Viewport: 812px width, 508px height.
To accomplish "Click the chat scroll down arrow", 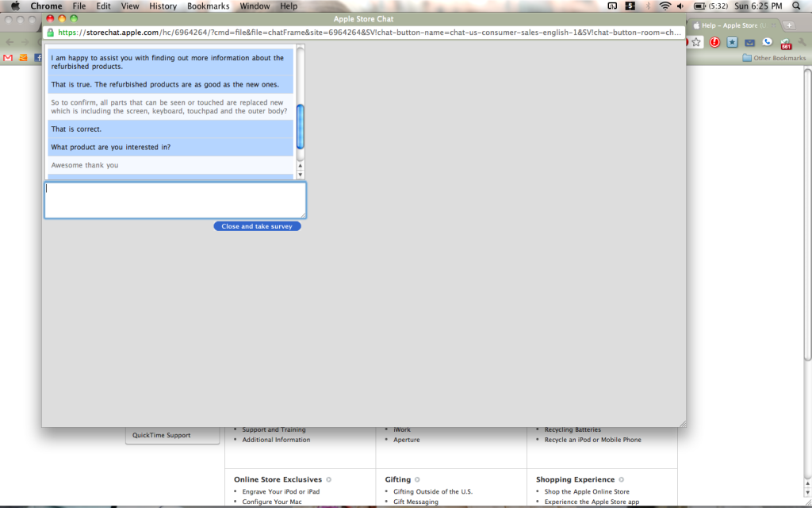I will 300,175.
